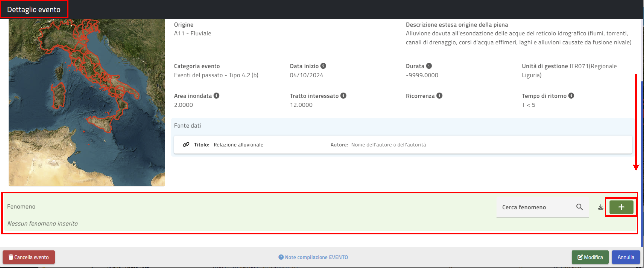Click the download icon in Fenomeno section
This screenshot has height=268, width=644.
pyautogui.click(x=601, y=207)
